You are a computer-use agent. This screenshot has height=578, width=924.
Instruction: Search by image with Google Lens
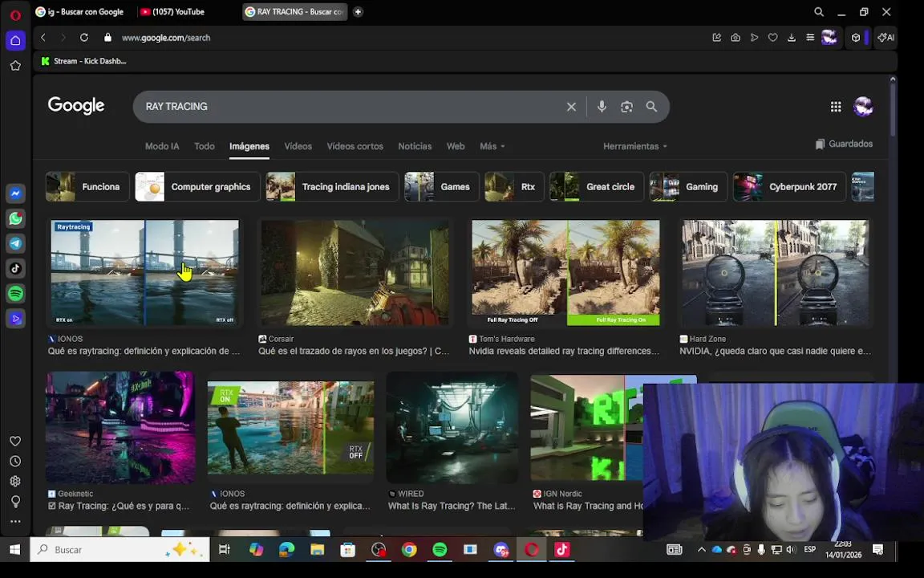(x=626, y=107)
